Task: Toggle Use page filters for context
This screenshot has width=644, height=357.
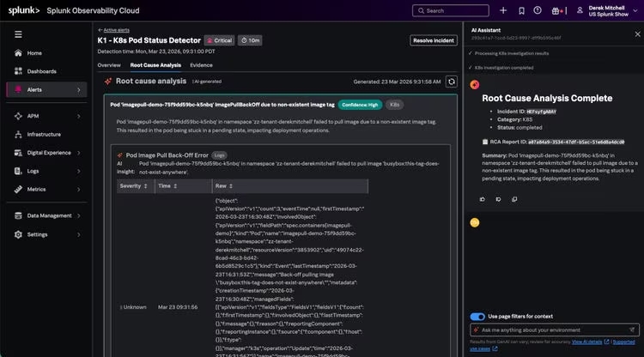Action: (477, 317)
